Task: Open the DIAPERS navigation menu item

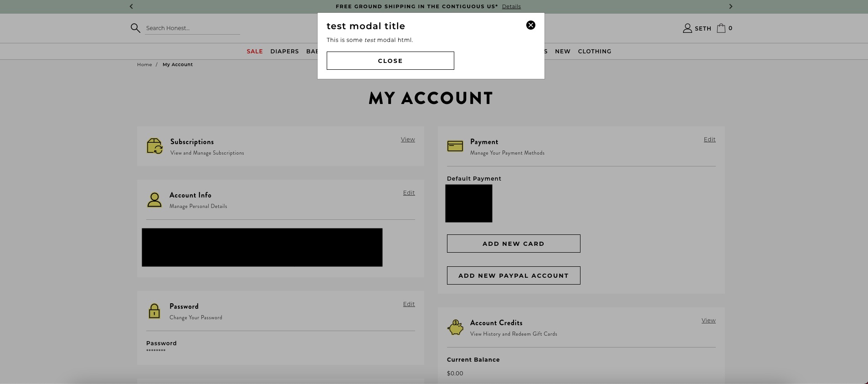Action: pyautogui.click(x=284, y=52)
